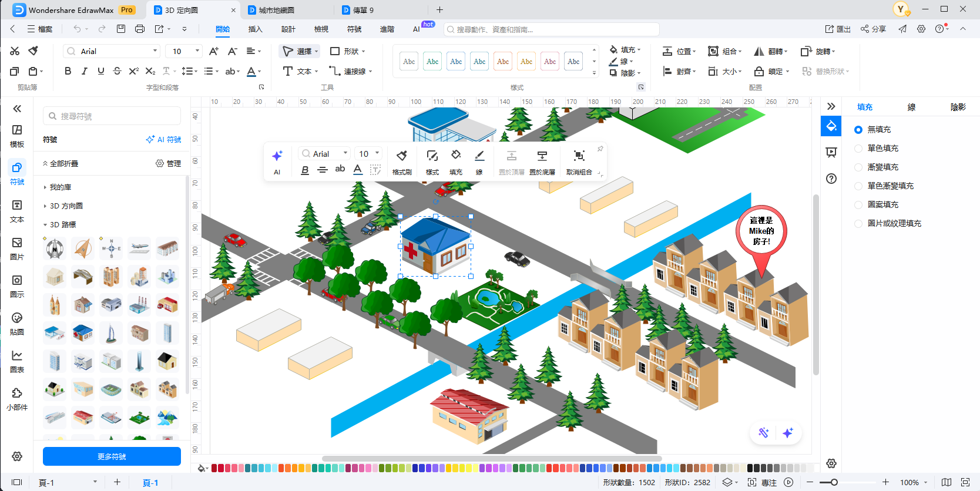Expand the 3D 方向圖 symbol category

(66, 206)
